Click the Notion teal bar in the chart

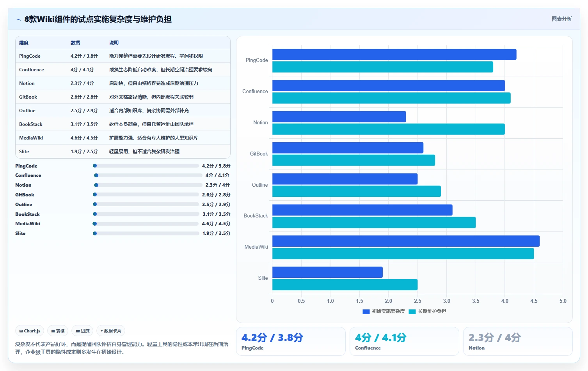click(389, 129)
